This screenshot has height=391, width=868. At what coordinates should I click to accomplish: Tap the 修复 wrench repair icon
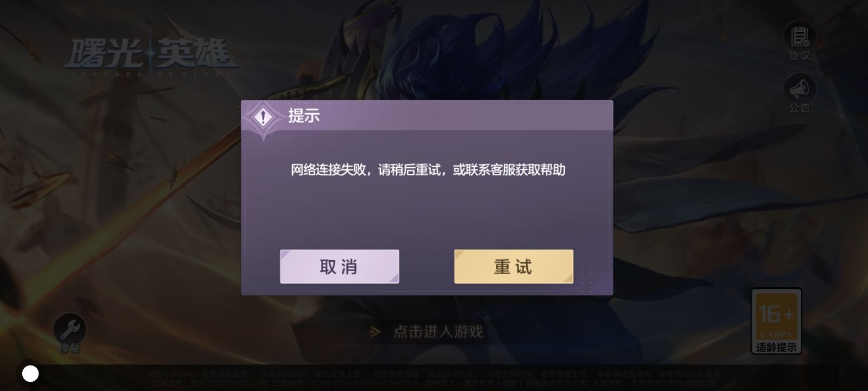69,329
